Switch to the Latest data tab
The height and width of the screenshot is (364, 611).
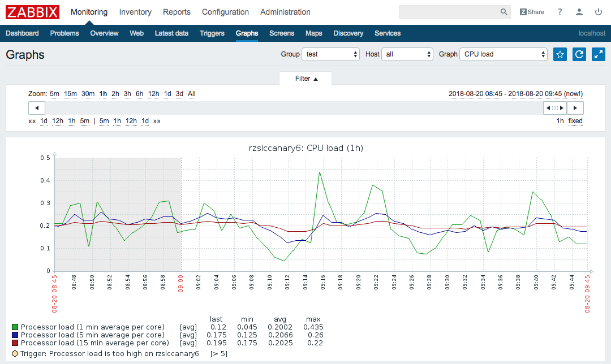(x=171, y=33)
